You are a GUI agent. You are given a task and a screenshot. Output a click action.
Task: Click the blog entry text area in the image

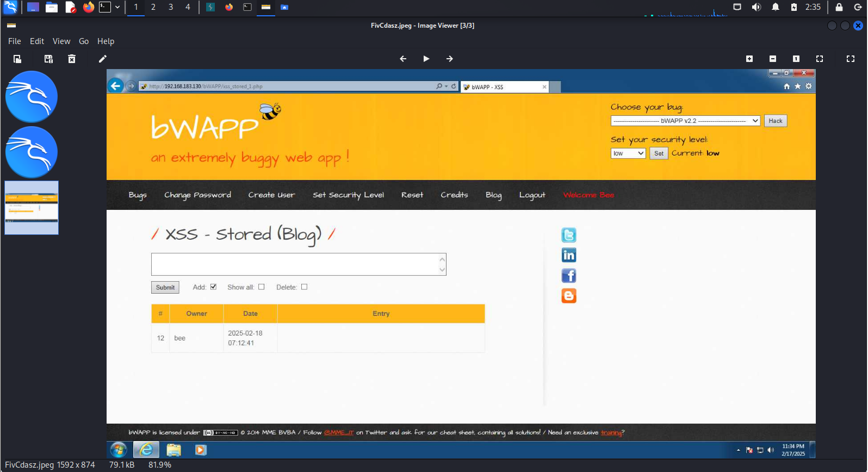click(299, 264)
